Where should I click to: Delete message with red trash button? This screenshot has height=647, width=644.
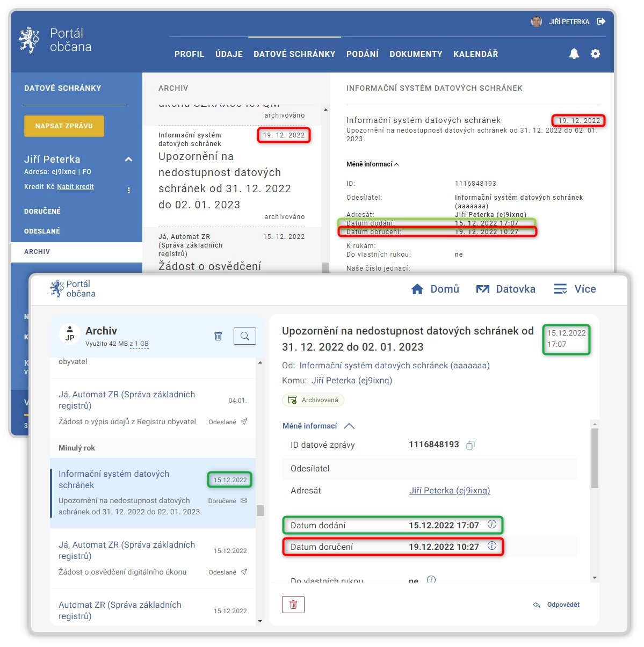(x=293, y=605)
